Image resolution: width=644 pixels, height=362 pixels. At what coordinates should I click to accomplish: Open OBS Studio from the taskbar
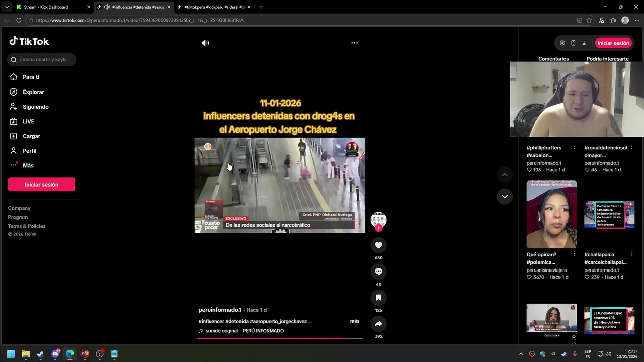(100, 354)
